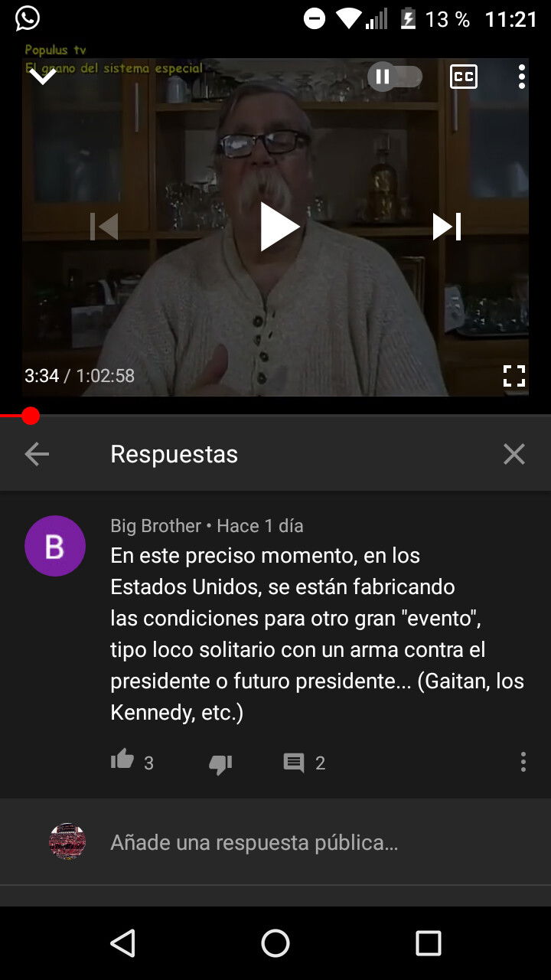Tap the purple B profile avatar

(55, 546)
